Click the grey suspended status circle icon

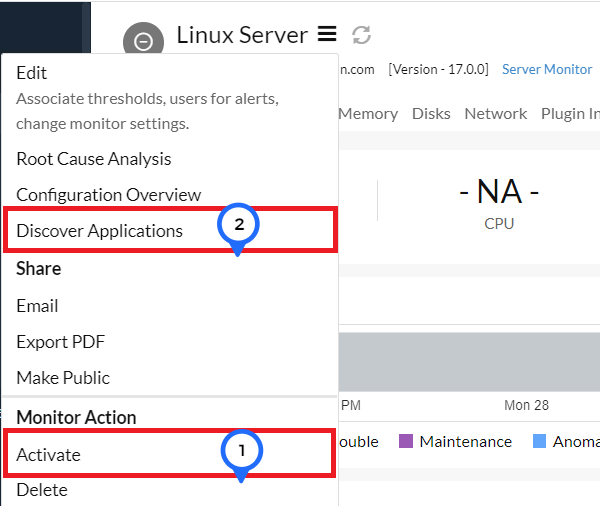point(143,41)
